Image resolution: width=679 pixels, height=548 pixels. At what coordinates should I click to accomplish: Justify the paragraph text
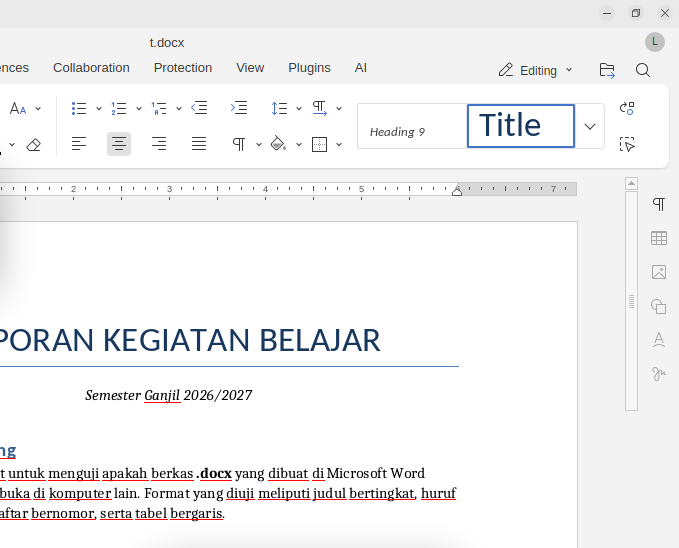point(199,144)
